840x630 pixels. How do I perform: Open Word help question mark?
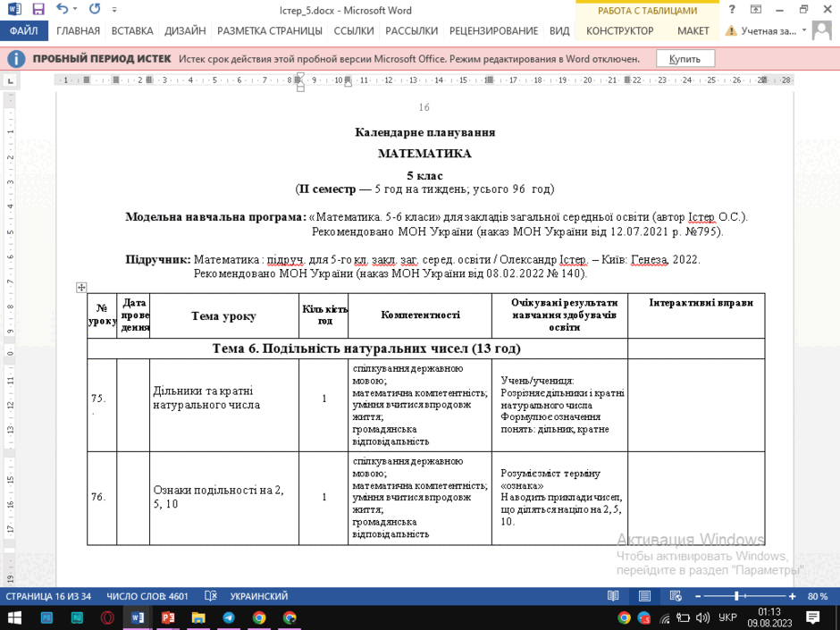pyautogui.click(x=732, y=9)
